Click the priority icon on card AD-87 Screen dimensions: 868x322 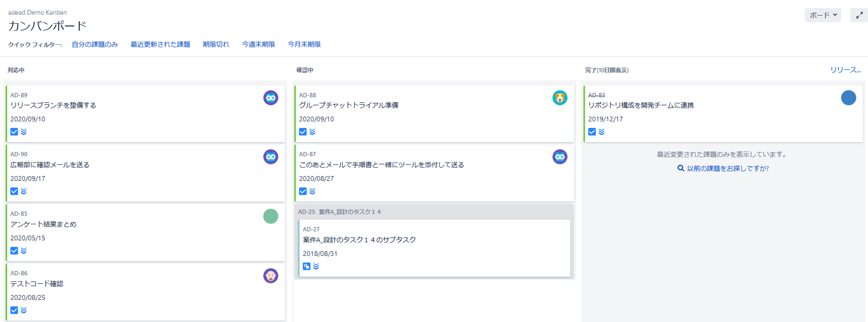[313, 192]
